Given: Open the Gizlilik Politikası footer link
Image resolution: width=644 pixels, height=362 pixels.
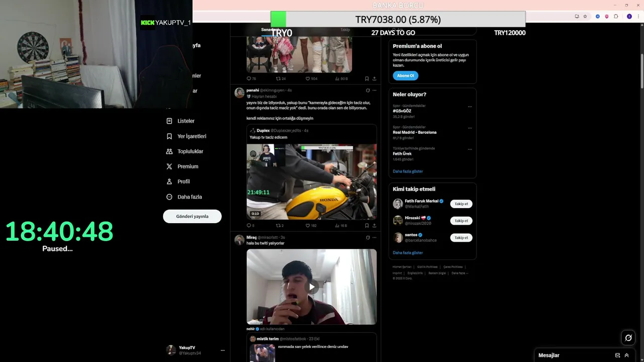Looking at the screenshot, I should [x=428, y=267].
